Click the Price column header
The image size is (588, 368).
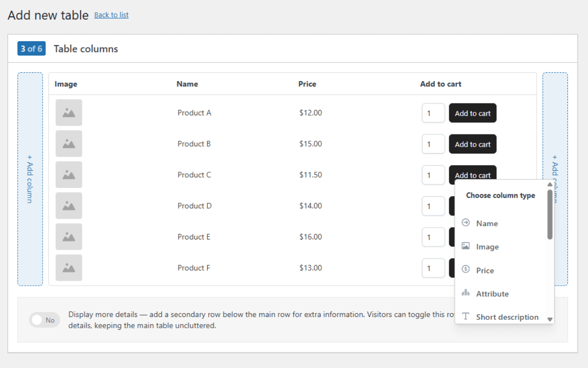[307, 84]
